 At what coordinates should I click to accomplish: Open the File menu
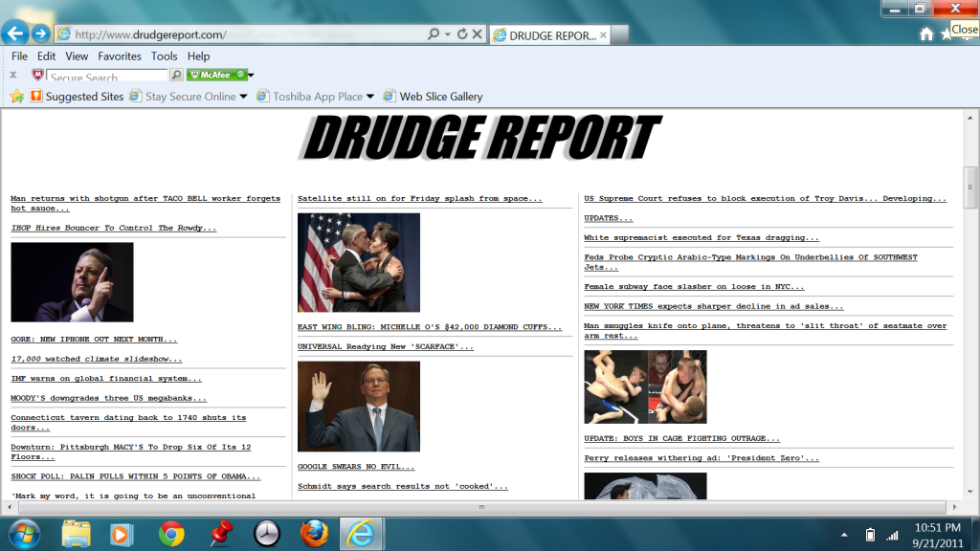(19, 56)
